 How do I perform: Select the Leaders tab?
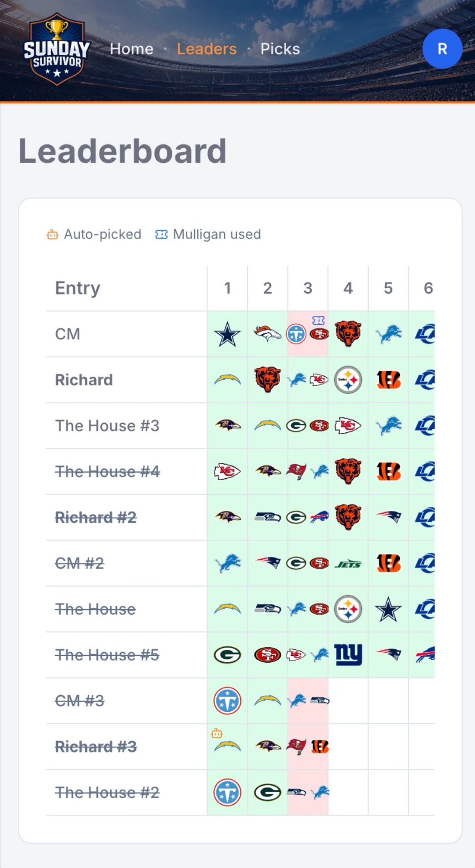point(207,49)
